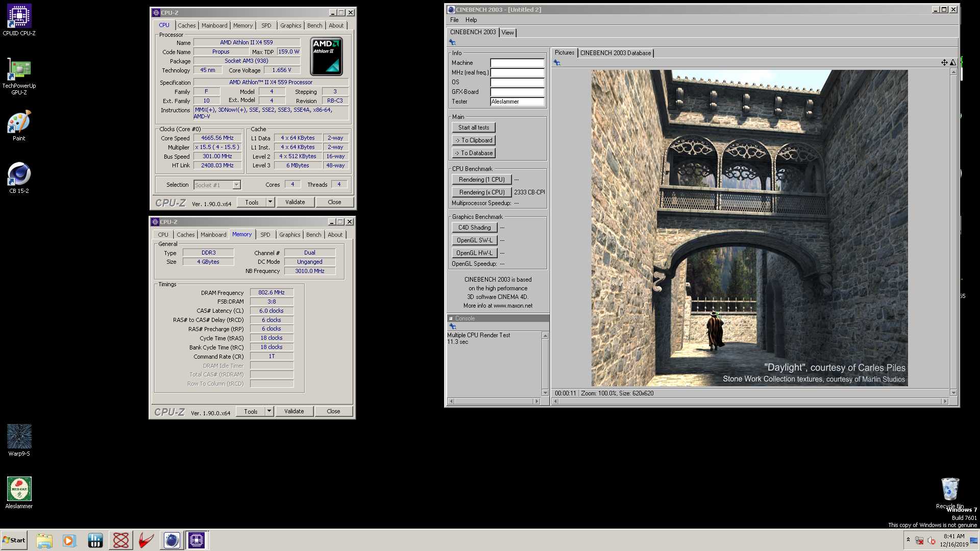Click the muted volume tray icon
The width and height of the screenshot is (980, 551).
932,541
